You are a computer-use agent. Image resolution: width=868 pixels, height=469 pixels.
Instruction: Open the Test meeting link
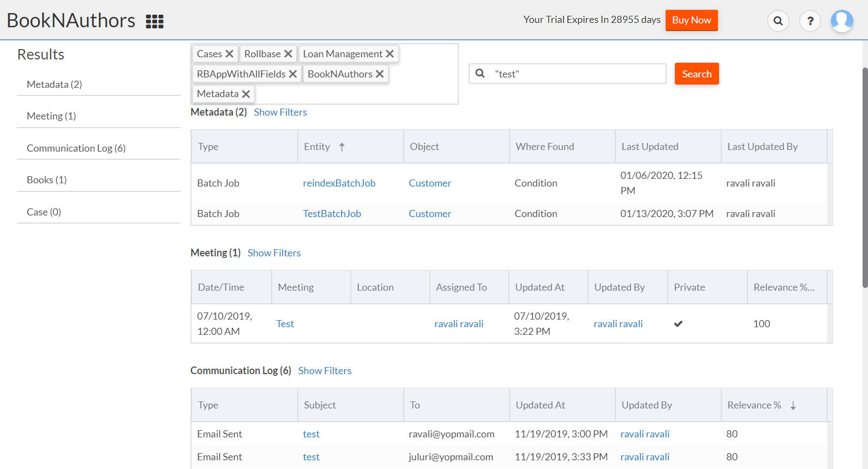pyautogui.click(x=285, y=324)
